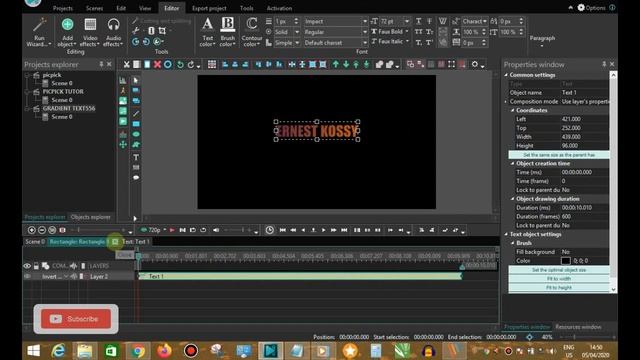Switch to the Export project tab
640x360 pixels.
coord(209,8)
